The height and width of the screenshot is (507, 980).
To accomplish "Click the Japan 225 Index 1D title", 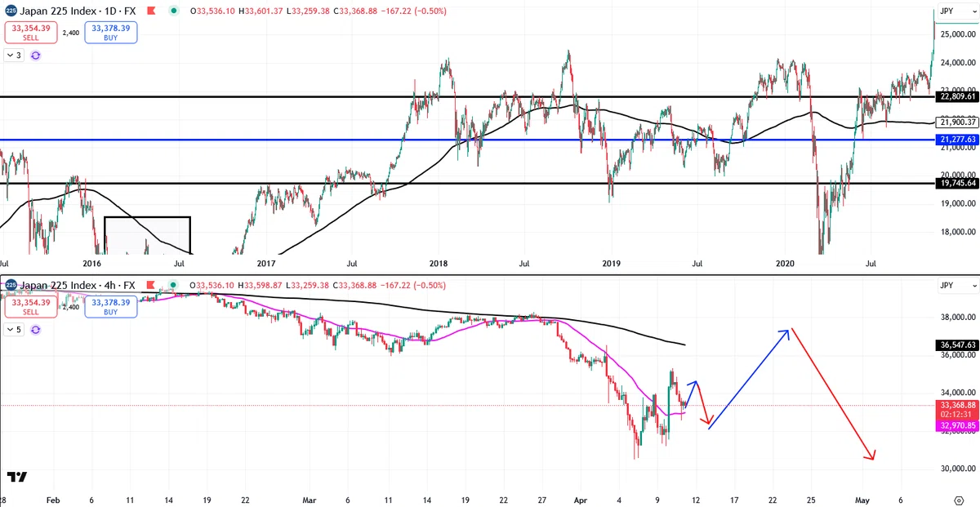I will click(77, 11).
